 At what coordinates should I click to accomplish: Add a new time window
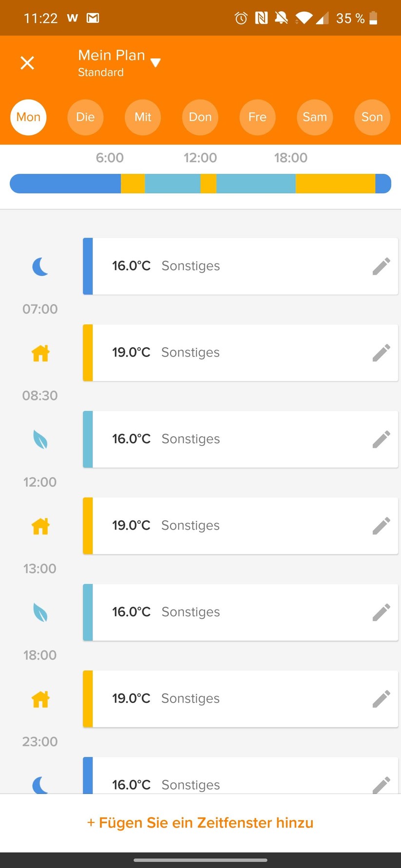tap(200, 823)
